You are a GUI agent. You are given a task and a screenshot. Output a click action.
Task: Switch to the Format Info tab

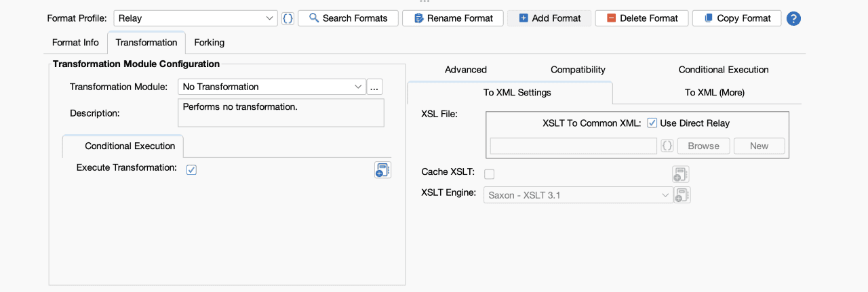[x=75, y=42]
